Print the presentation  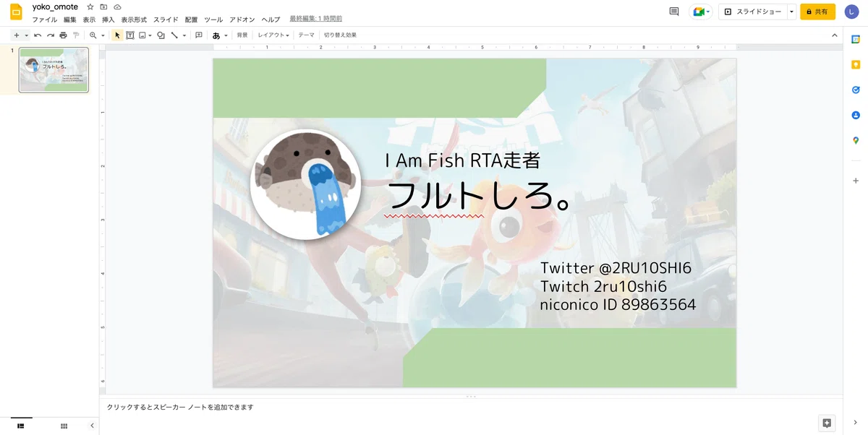pos(63,35)
